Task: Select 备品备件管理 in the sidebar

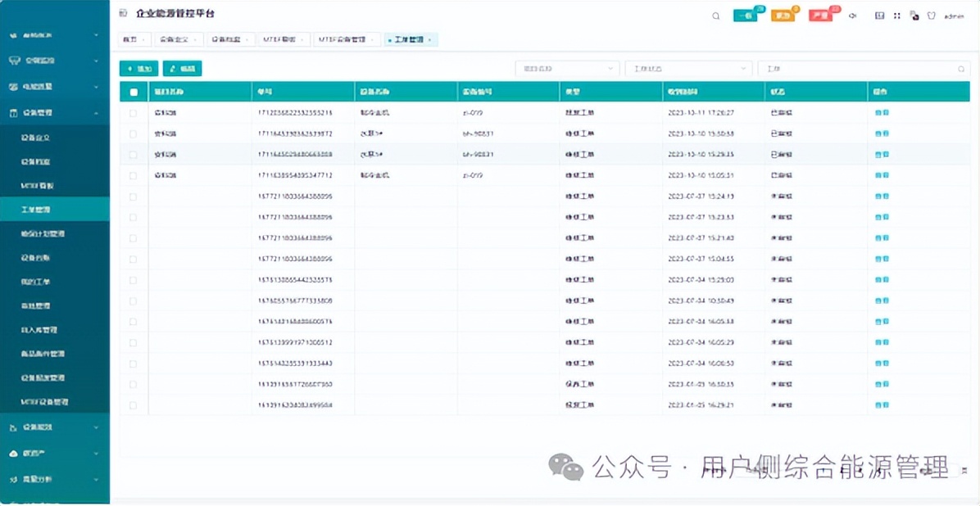Action: 54,354
